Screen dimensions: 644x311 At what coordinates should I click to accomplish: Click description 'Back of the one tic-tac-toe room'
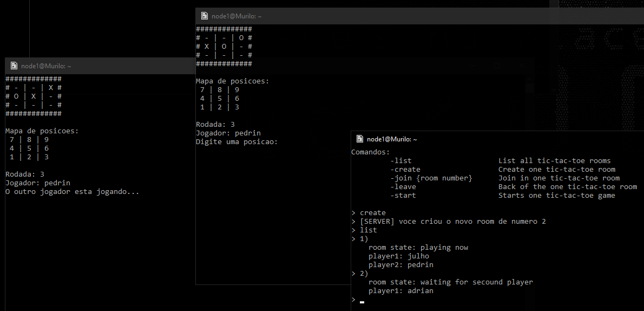tap(568, 187)
